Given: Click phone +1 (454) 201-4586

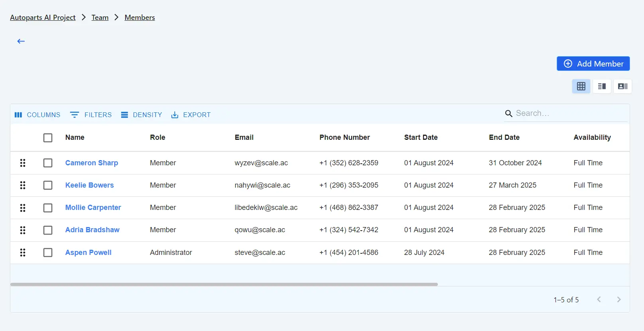Looking at the screenshot, I should coord(349,253).
